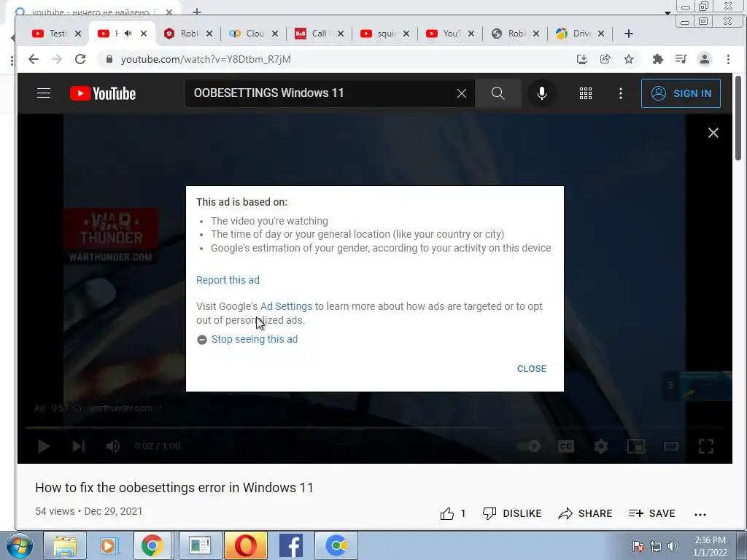Open more actions ellipsis below video
This screenshot has height=560, width=747.
pyautogui.click(x=700, y=514)
